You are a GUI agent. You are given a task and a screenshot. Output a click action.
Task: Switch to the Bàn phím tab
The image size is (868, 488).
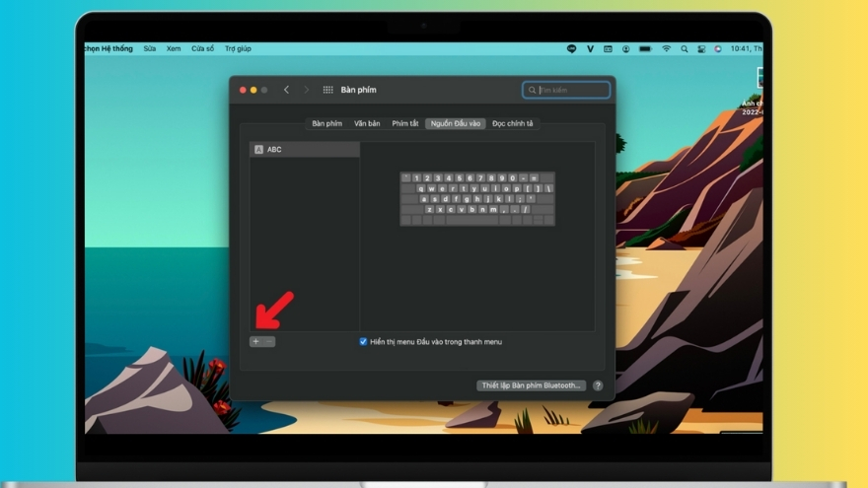[326, 123]
